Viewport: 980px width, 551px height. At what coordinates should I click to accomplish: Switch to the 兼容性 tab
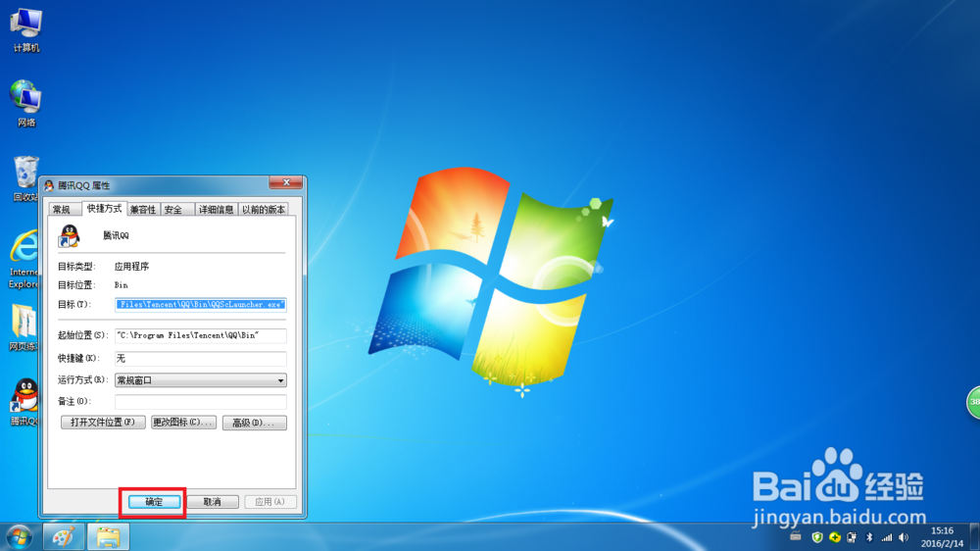pos(143,210)
